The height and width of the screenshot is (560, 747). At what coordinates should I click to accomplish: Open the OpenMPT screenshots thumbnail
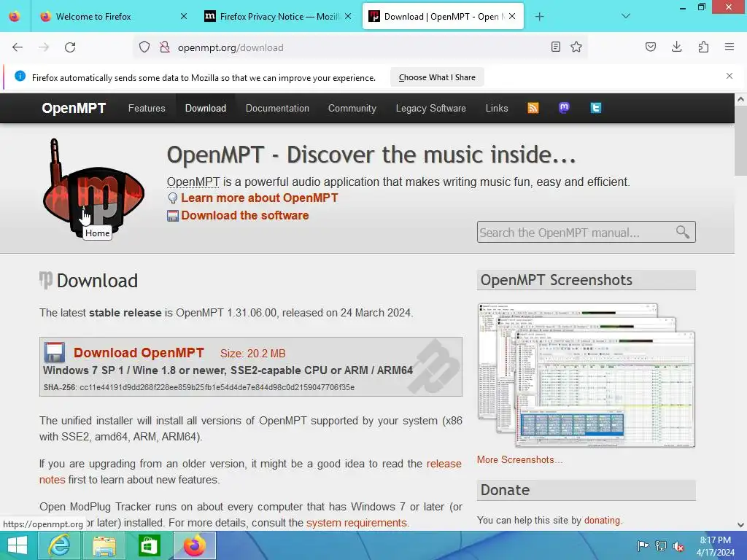click(x=587, y=376)
